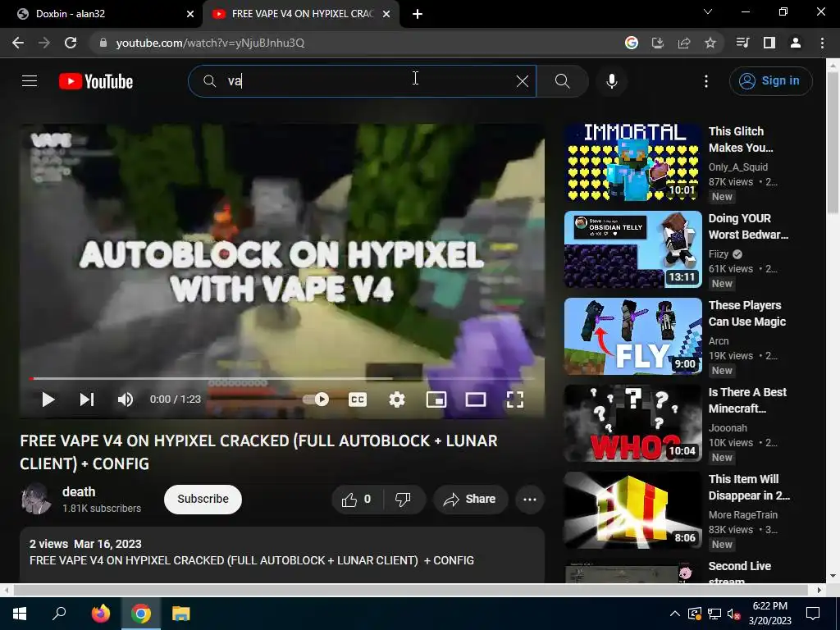Submit search with magnifier button
Screen dimensions: 840x630
(x=562, y=81)
